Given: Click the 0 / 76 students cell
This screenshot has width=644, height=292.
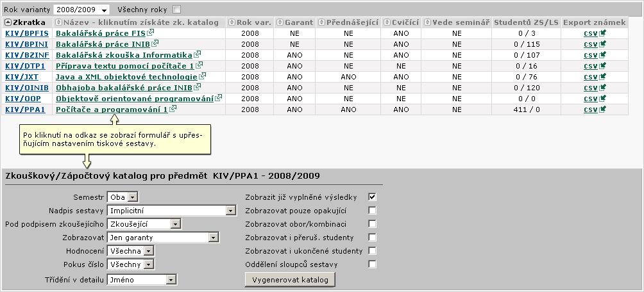Looking at the screenshot, I should 527,77.
